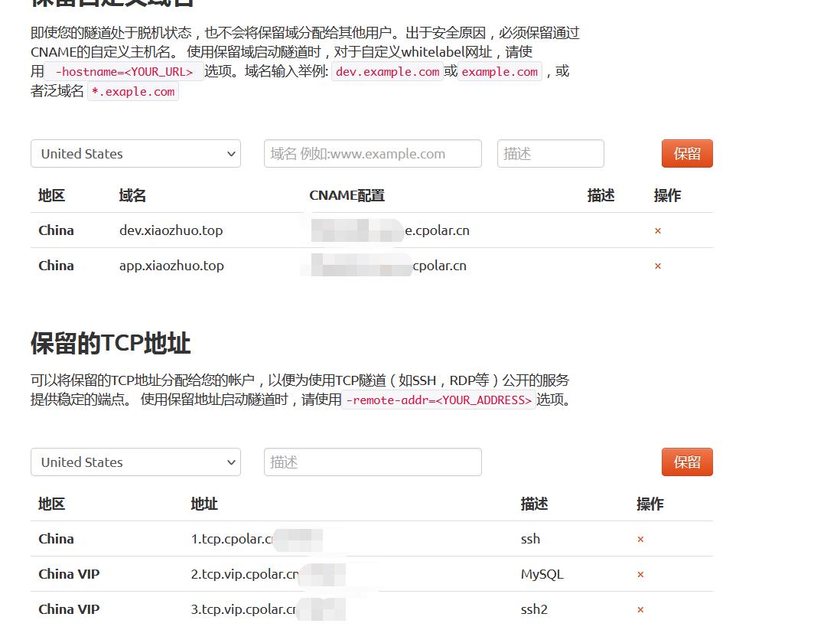Image resolution: width=840 pixels, height=643 pixels.
Task: Delete the dev.xiaozhuo.top reserved domain
Action: 658,231
